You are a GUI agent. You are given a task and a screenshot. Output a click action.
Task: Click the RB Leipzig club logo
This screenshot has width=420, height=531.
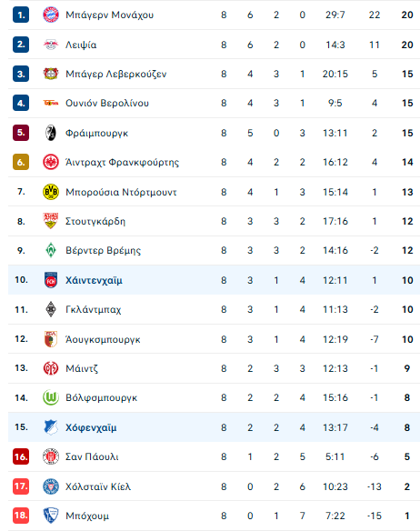(51, 45)
